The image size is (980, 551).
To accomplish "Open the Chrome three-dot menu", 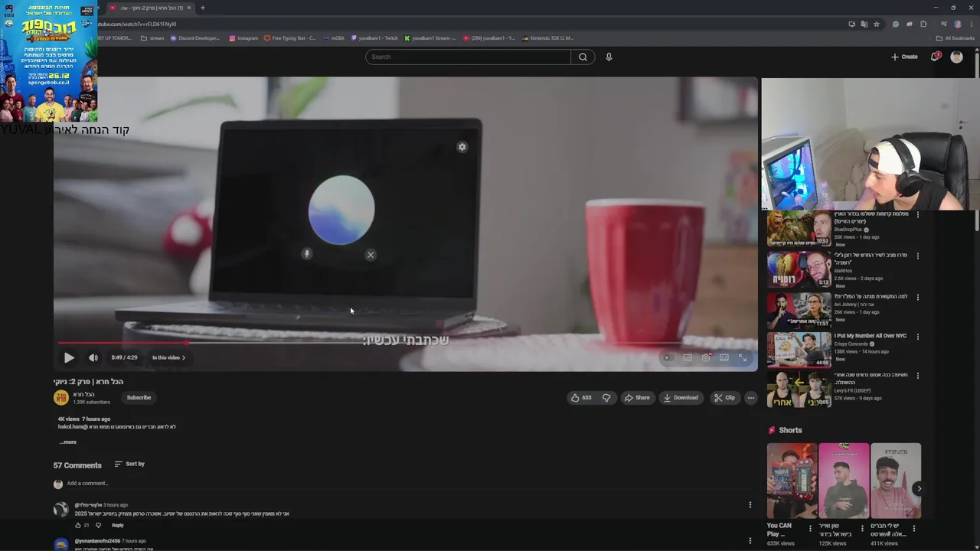I will (x=970, y=24).
